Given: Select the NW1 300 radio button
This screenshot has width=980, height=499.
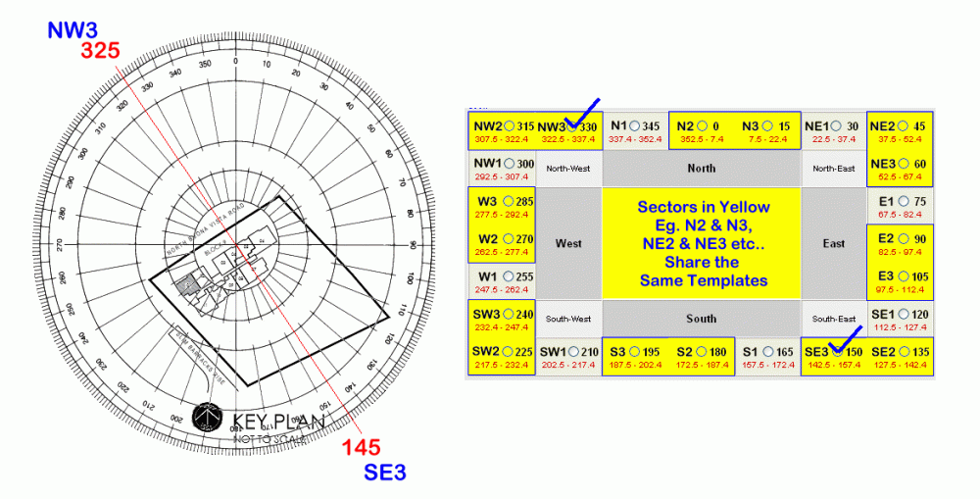Looking at the screenshot, I should coord(507,164).
